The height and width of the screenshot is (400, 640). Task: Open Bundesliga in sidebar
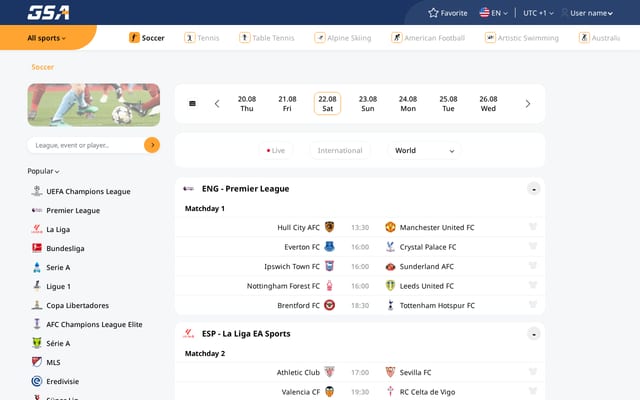pos(58,248)
